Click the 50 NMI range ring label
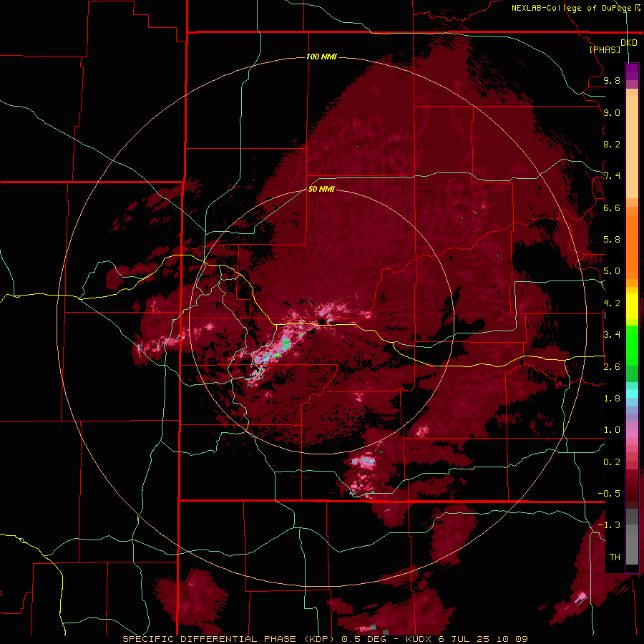Screen dimensions: 644x644 (x=321, y=189)
